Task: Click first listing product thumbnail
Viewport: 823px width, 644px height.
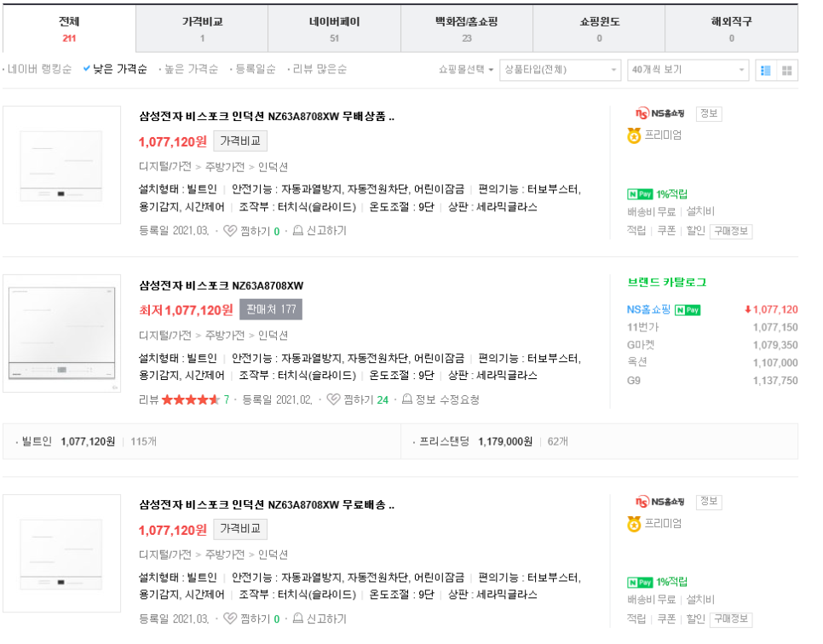Action: click(x=61, y=164)
